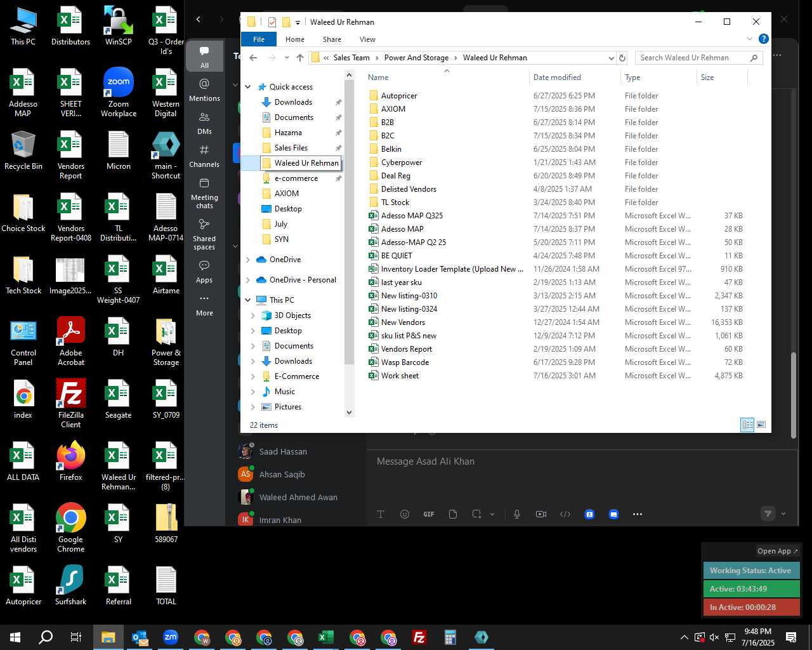Open Mentions in the Zoom chat sidebar
Viewport: 812px width, 650px height.
[204, 90]
